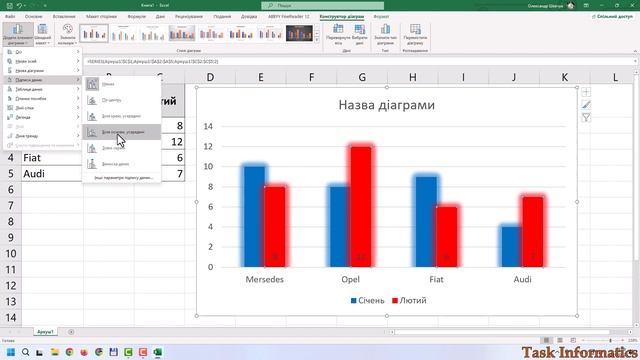Switch to Page Layout view in status bar
The width and height of the screenshot is (640, 360).
[560, 340]
